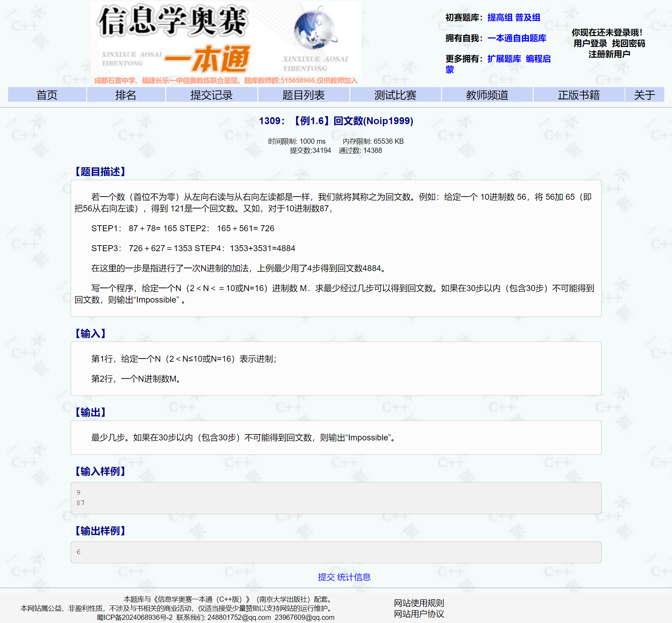Open 普及组 preliminary question bank link
Image resolution: width=672 pixels, height=623 pixels.
tap(527, 17)
